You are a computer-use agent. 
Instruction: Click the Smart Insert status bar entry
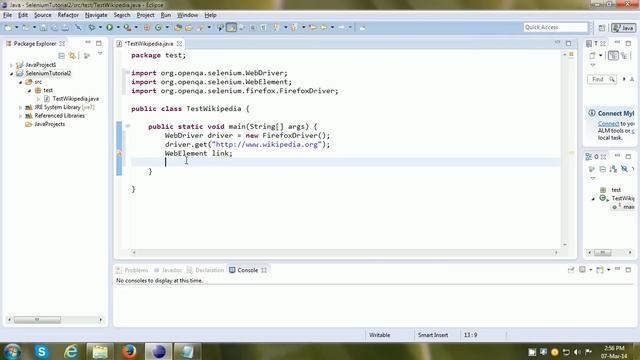point(433,335)
